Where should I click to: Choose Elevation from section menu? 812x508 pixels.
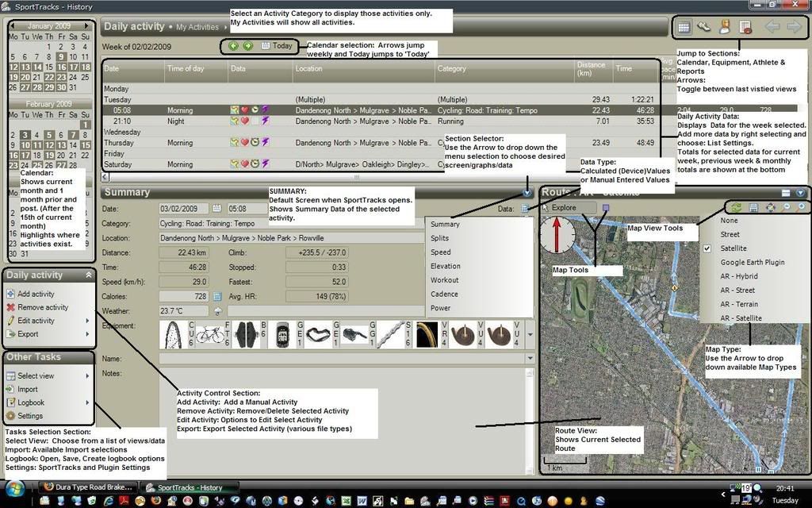coord(446,266)
